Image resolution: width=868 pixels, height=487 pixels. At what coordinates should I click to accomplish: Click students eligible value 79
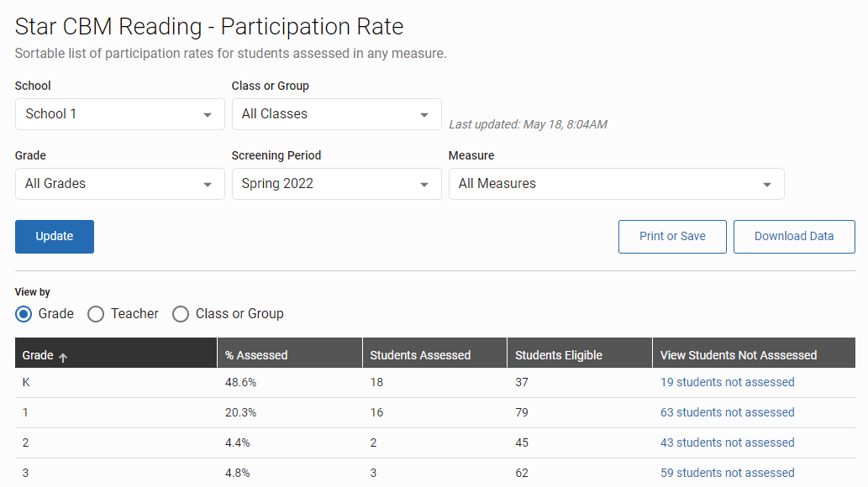point(522,413)
